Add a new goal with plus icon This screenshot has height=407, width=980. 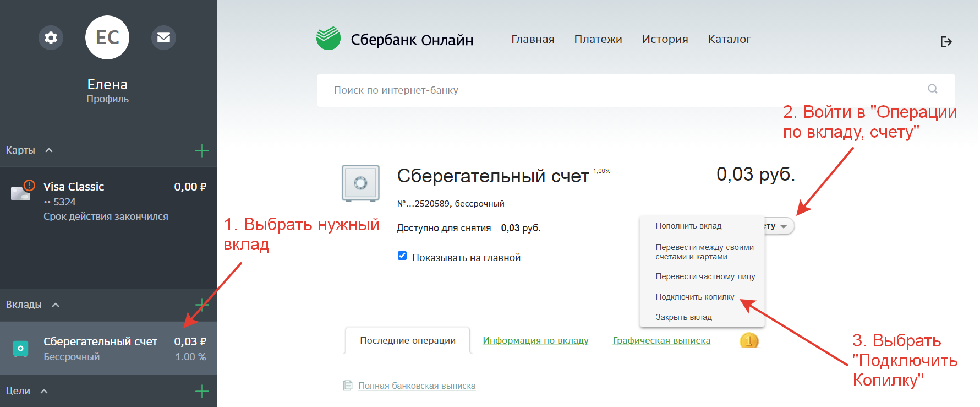tap(202, 392)
